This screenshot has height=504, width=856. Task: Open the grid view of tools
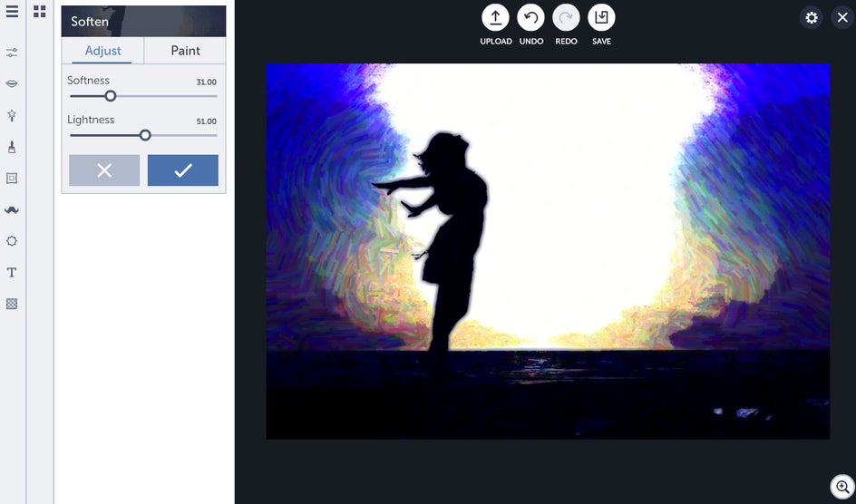click(x=39, y=12)
